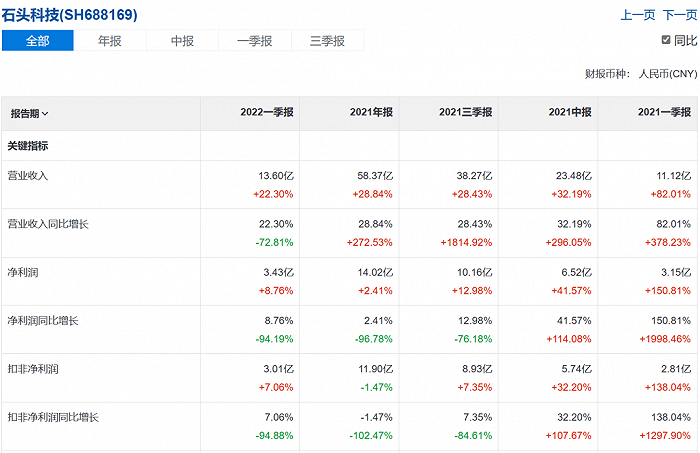
Task: Click the +22.30% revenue change
Action: pos(273,194)
